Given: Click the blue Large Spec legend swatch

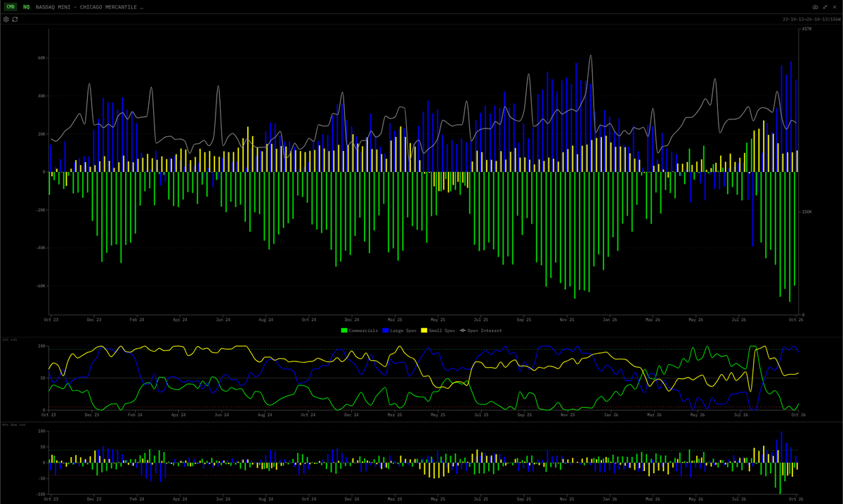Looking at the screenshot, I should 386,330.
